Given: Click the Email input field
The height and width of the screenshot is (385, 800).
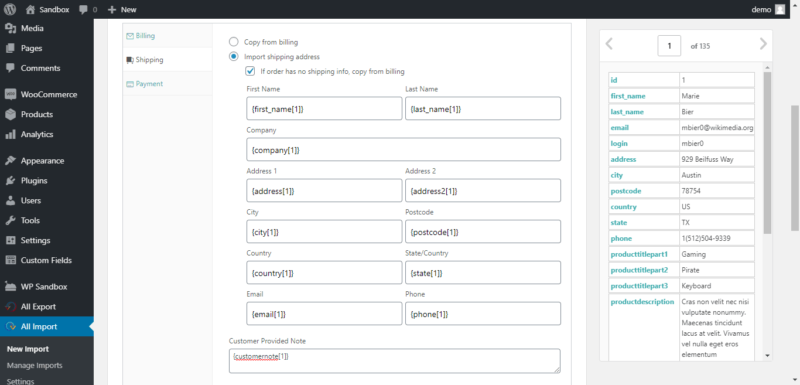Looking at the screenshot, I should [324, 314].
